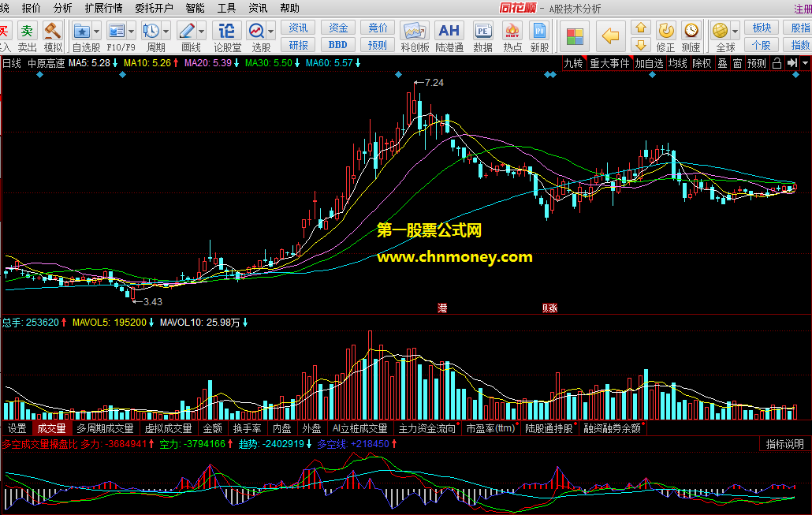Viewport: 812px width, 515px height.
Task: Open the 指标说明 indicator description button
Action: point(784,444)
